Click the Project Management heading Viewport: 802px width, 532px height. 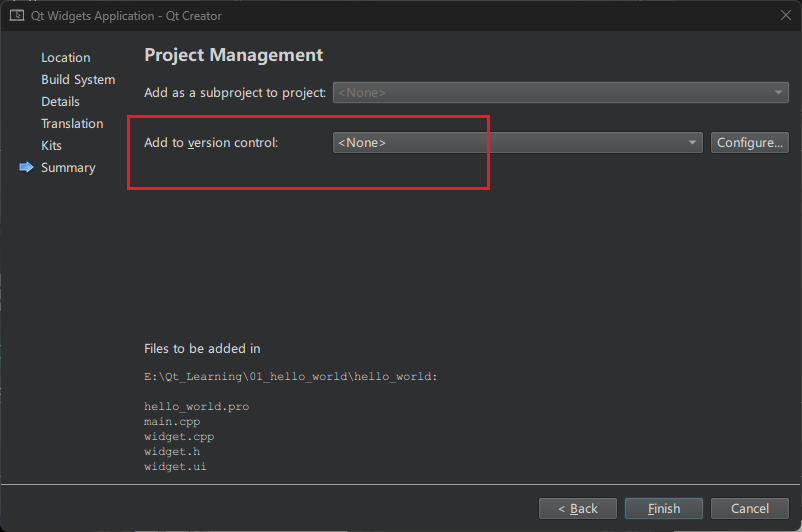pyautogui.click(x=233, y=55)
